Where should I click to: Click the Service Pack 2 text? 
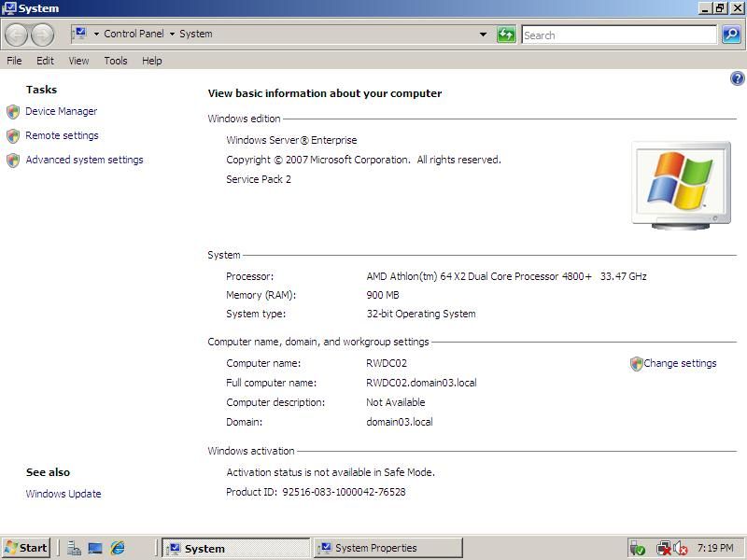click(x=259, y=179)
